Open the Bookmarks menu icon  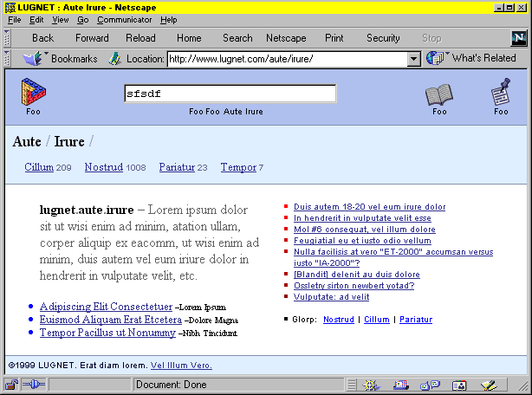pos(33,58)
